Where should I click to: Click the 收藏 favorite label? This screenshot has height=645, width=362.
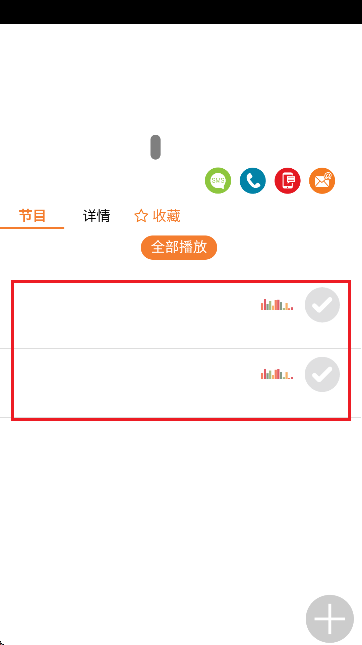[167, 216]
